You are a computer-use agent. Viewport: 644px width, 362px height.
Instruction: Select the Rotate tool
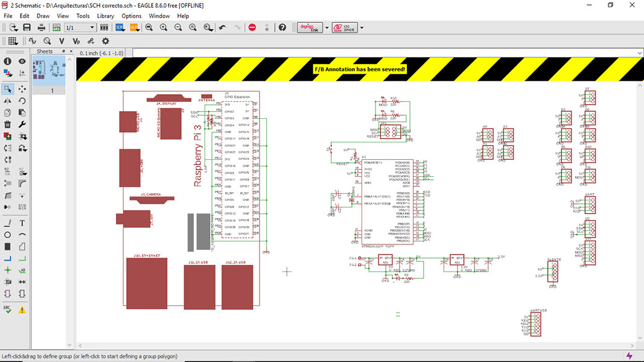pyautogui.click(x=22, y=101)
